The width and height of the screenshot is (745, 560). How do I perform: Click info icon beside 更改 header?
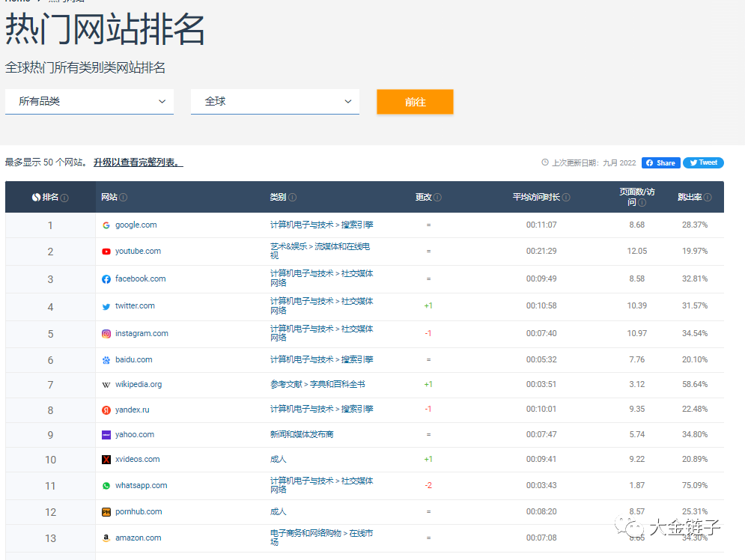[x=437, y=197]
